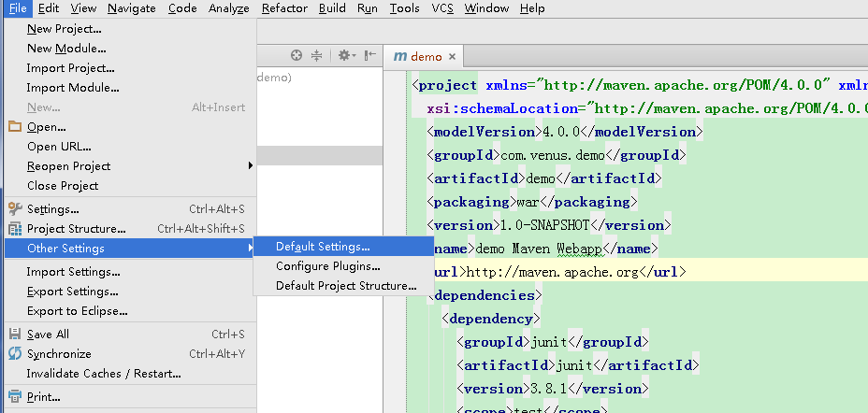Open the Build menu
Image resolution: width=868 pixels, height=413 pixels.
pyautogui.click(x=332, y=8)
